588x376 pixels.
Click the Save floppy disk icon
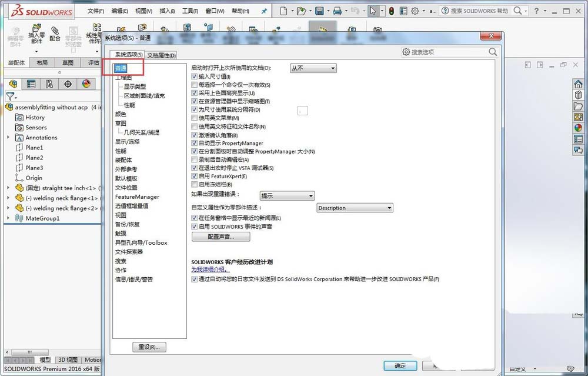319,11
